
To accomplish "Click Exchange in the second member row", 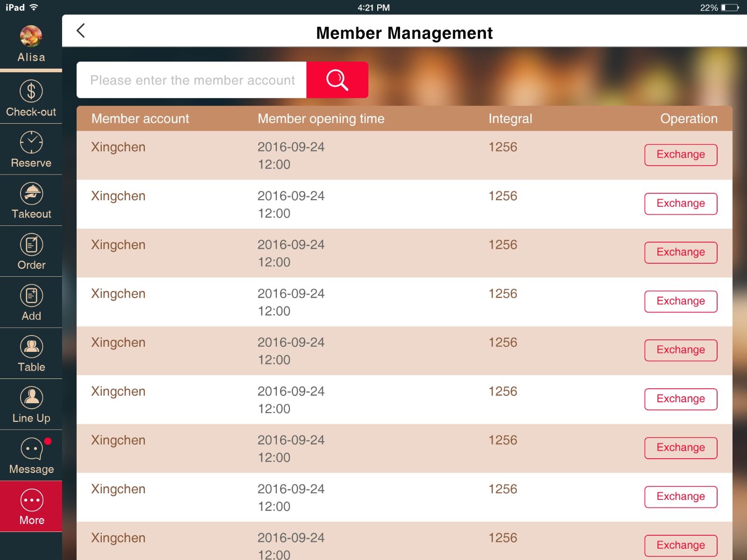I will click(681, 204).
